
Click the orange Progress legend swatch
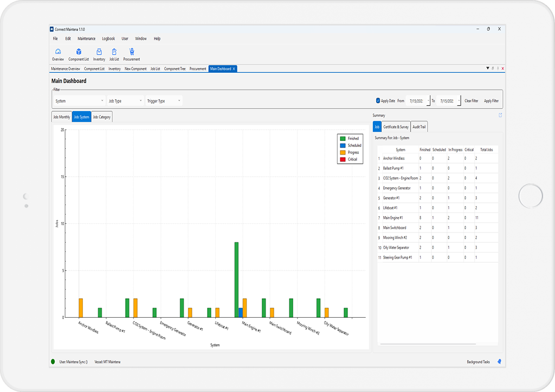point(343,152)
